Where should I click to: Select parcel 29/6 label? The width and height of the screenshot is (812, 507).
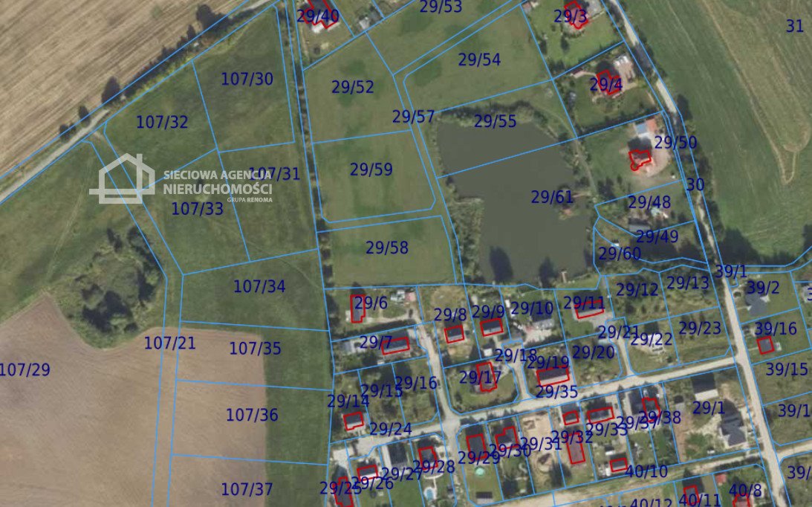pyautogui.click(x=371, y=303)
